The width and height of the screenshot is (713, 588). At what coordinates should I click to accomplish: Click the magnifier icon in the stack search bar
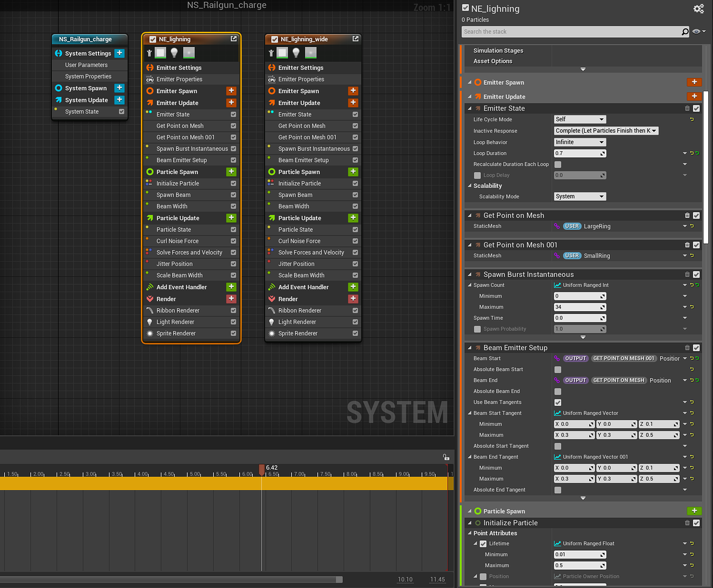[684, 31]
